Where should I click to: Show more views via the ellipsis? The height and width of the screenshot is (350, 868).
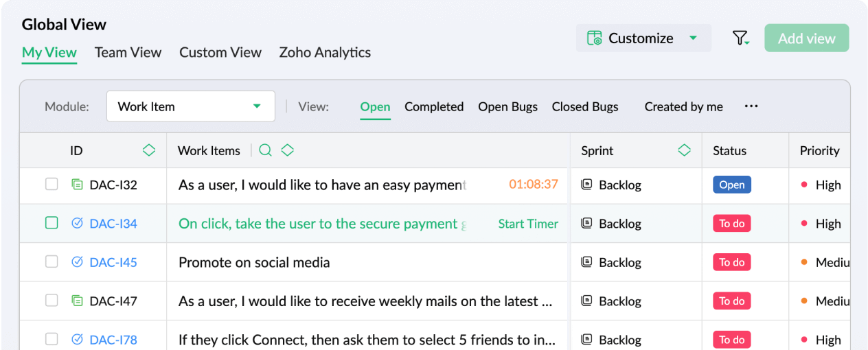coord(751,106)
